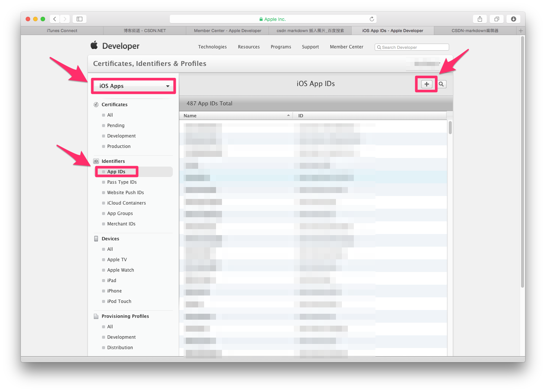Select Pending certificates
The height and width of the screenshot is (392, 546).
pyautogui.click(x=116, y=126)
